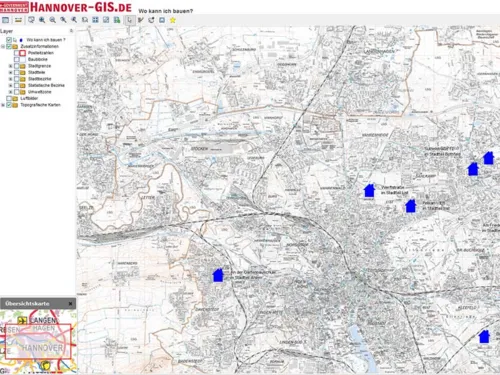Click the red Postleitzahlen legend swatch
Image resolution: width=500 pixels, height=375 pixels.
point(23,53)
